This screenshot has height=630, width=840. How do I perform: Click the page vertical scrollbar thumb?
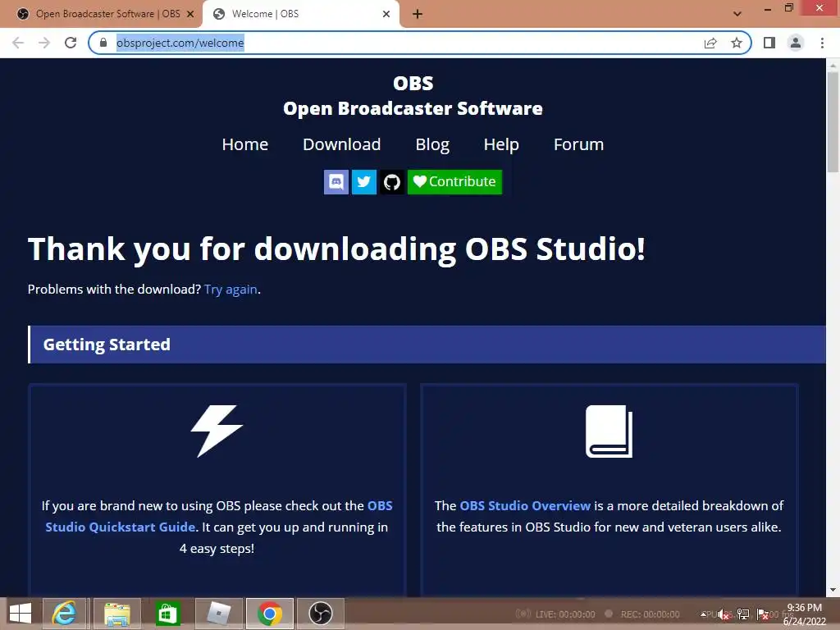[x=833, y=122]
